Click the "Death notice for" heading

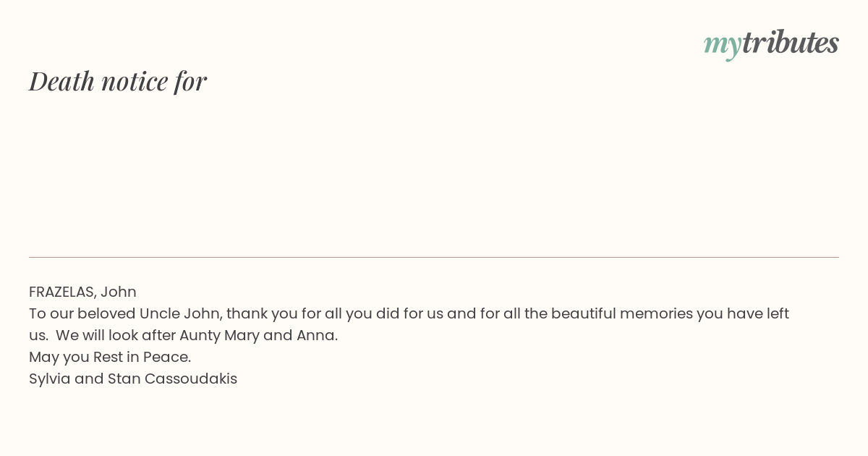pyautogui.click(x=118, y=81)
